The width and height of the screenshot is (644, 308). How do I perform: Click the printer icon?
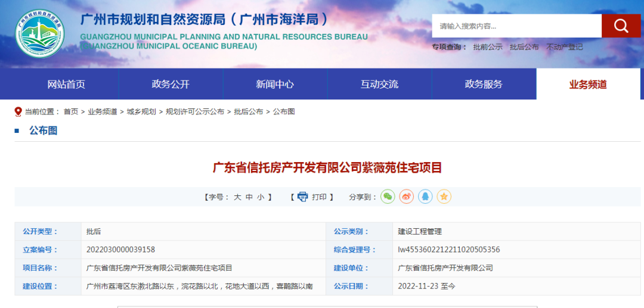click(303, 197)
